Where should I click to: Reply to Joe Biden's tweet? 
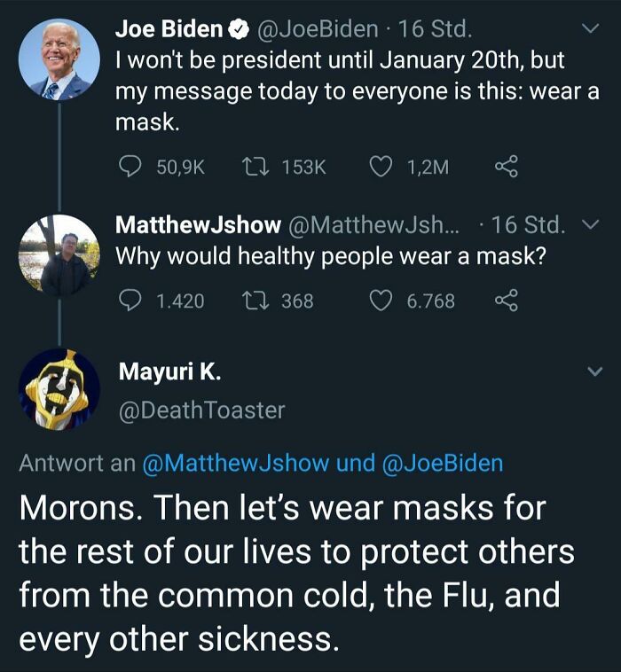click(129, 167)
